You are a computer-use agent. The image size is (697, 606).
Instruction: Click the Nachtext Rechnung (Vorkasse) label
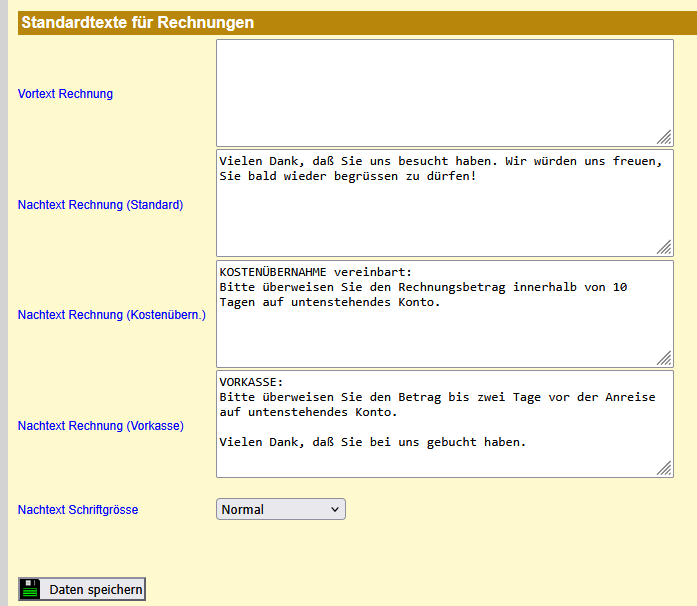101,425
